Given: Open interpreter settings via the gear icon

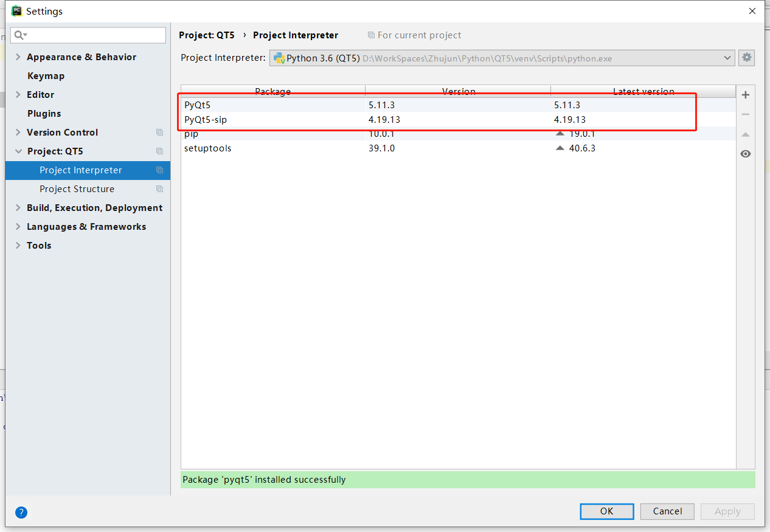Looking at the screenshot, I should pos(746,58).
